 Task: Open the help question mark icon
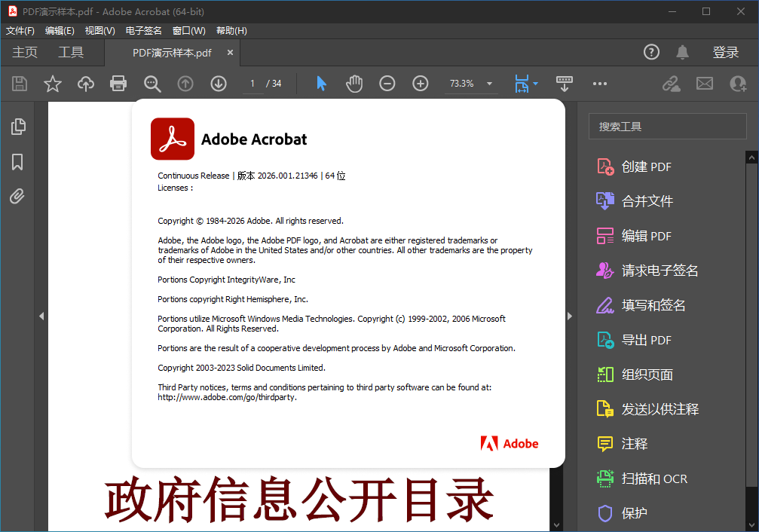click(651, 52)
